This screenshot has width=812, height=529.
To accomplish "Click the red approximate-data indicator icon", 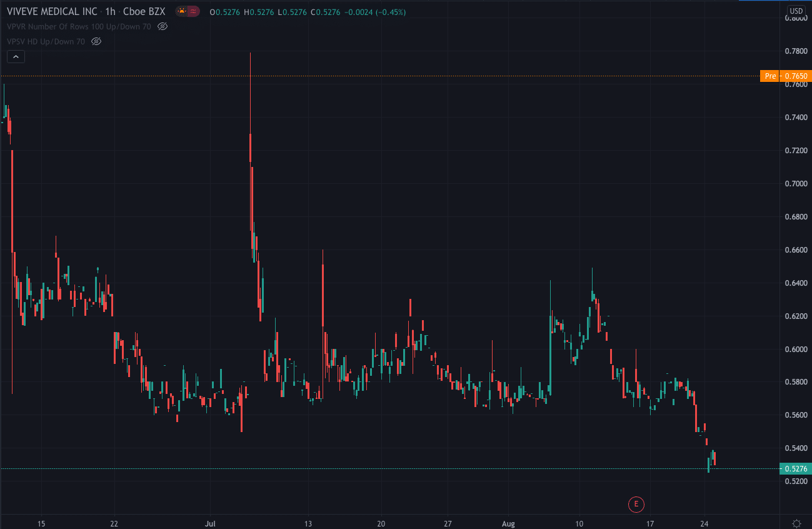I will [x=193, y=12].
